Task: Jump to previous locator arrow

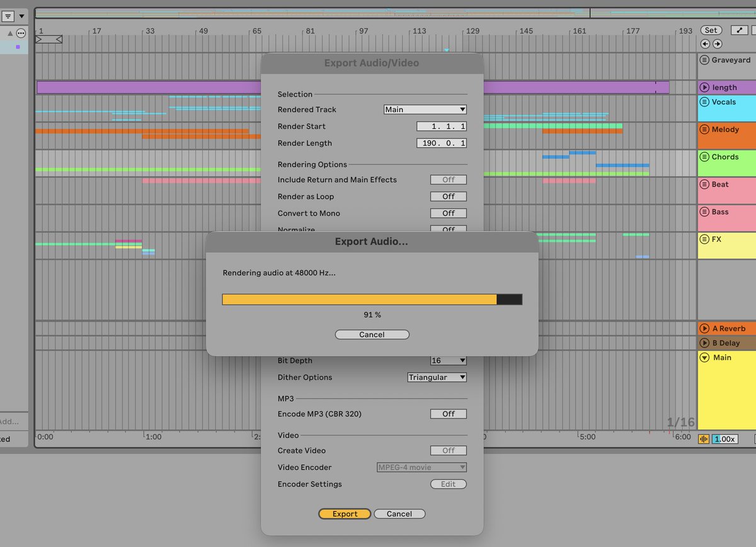Action: pyautogui.click(x=705, y=44)
